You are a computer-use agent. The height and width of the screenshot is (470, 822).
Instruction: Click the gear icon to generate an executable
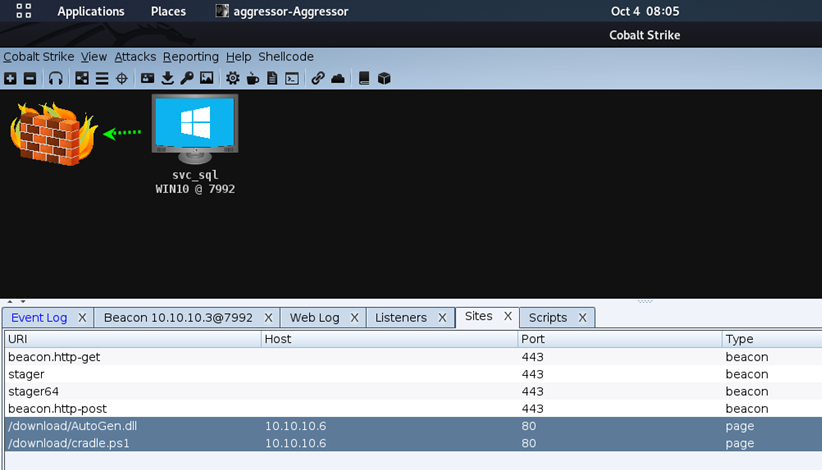233,79
